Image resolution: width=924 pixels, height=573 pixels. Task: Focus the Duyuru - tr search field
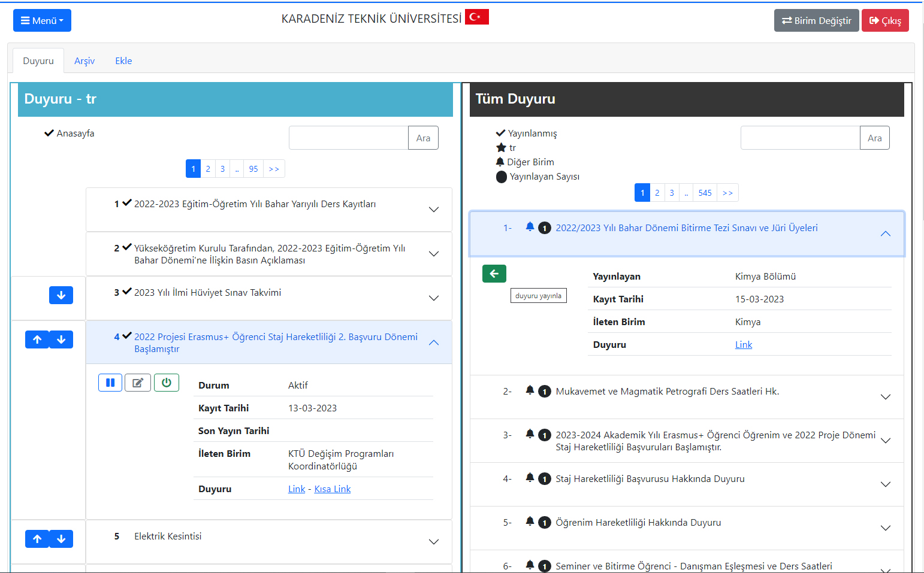pos(349,138)
